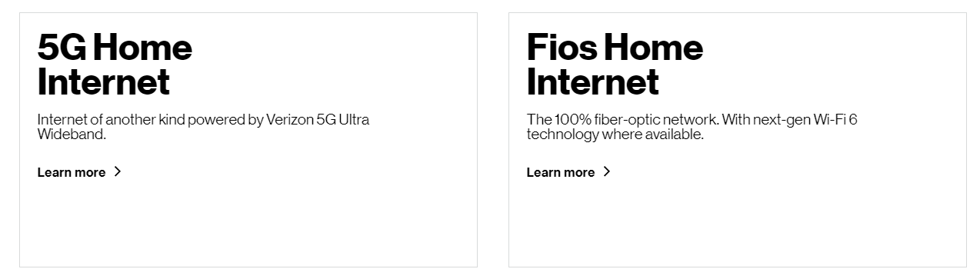Click the chevron beside Fios Learn more
Screen dimensions: 980x279
607,171
